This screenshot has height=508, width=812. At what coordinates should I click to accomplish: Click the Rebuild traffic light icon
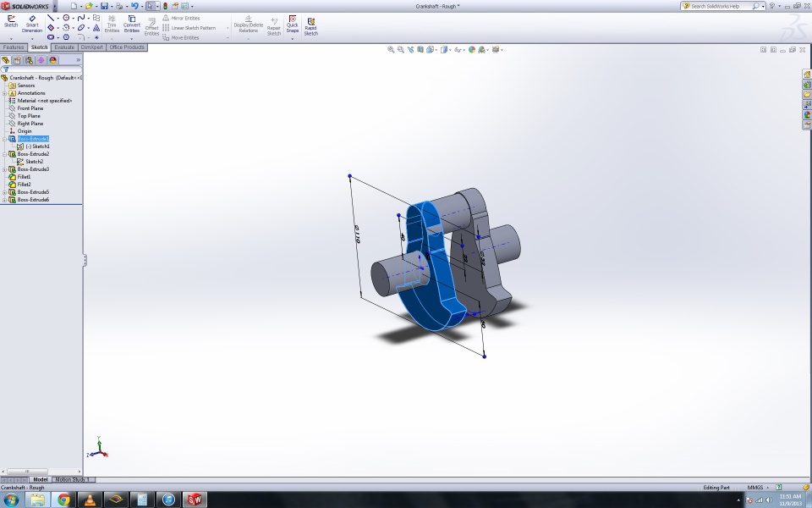[x=165, y=6]
